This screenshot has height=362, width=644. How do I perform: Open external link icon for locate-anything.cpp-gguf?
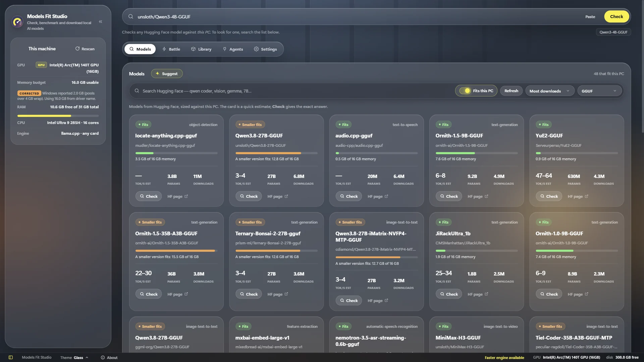coord(186,196)
